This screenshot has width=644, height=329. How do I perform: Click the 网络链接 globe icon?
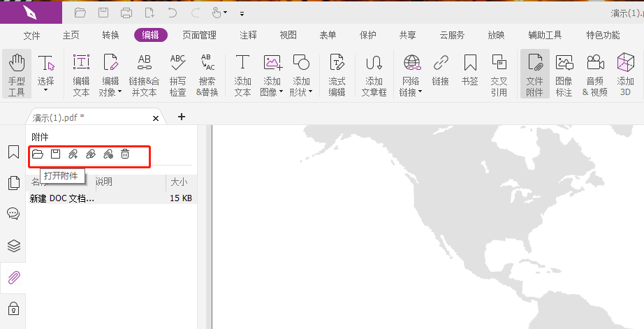click(x=411, y=62)
